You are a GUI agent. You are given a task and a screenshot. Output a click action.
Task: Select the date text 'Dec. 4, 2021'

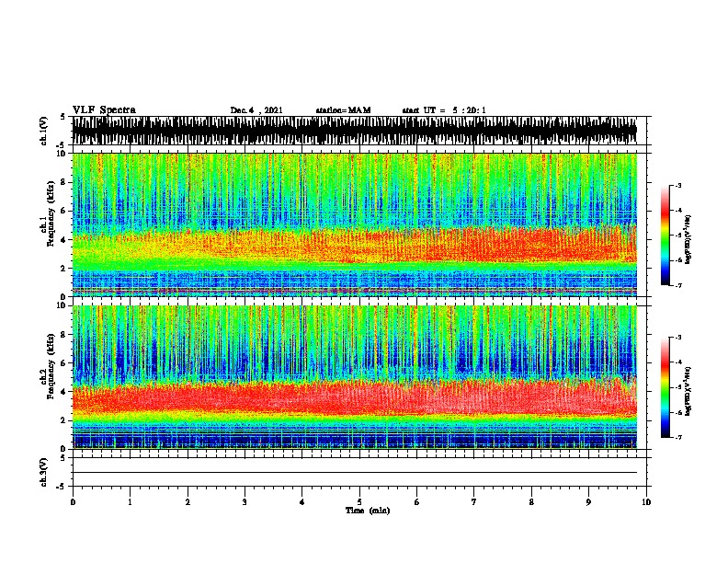256,110
